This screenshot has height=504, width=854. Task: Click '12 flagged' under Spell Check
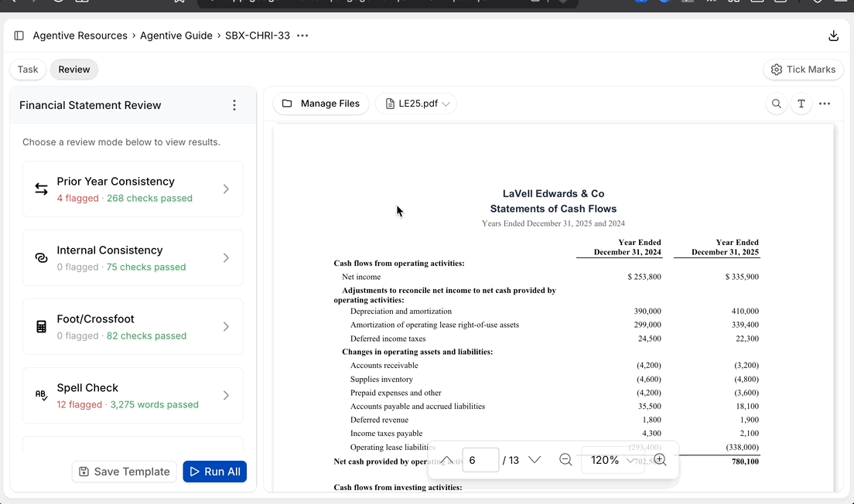point(80,404)
